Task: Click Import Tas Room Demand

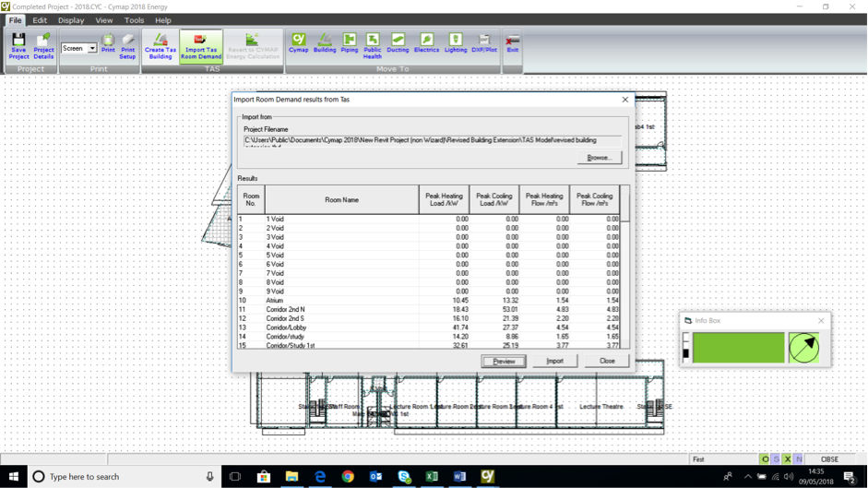Action: (x=201, y=46)
